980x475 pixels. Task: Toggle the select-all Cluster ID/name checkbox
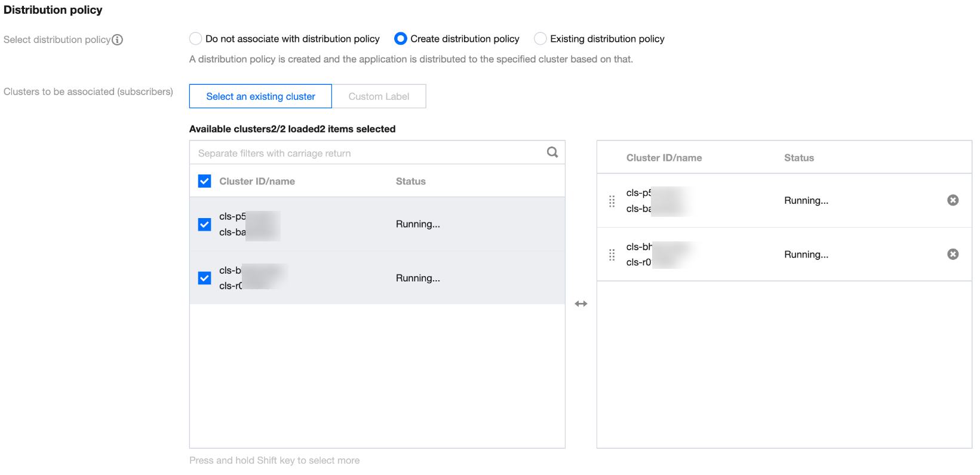pyautogui.click(x=205, y=181)
